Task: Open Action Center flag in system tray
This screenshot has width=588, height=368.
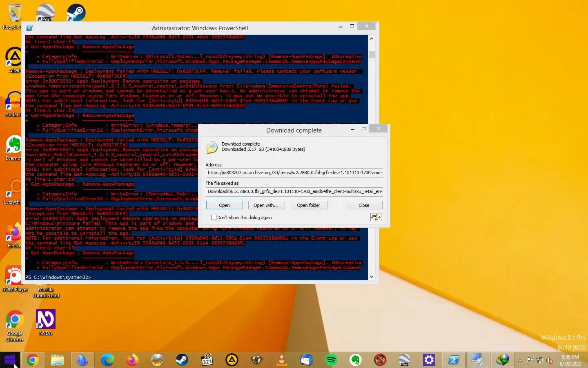Action: (x=530, y=360)
